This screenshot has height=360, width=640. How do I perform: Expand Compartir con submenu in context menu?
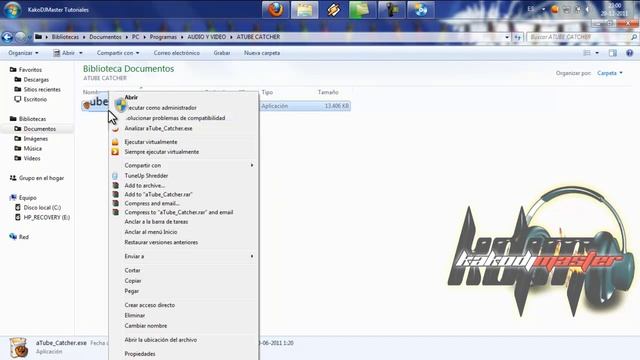[x=252, y=165]
